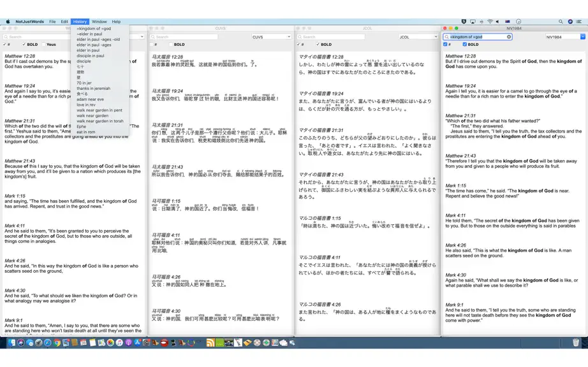Open Podcasts icon in the dock
588x367 pixels.
pos(128,343)
